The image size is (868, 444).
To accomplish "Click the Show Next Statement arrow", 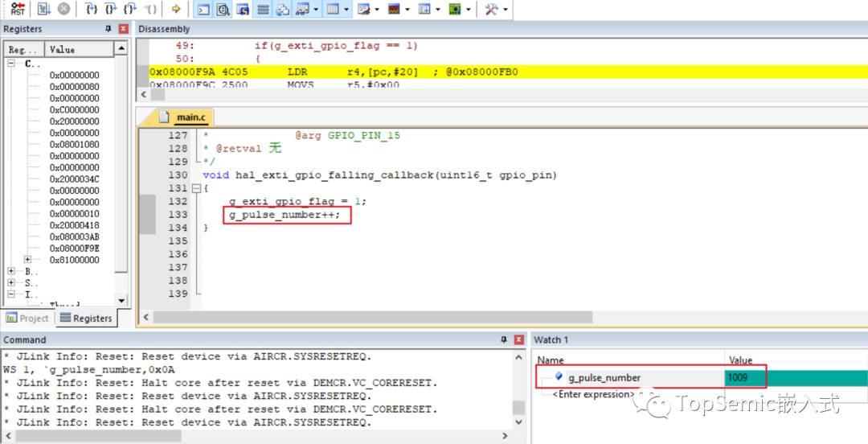I will 176,9.
